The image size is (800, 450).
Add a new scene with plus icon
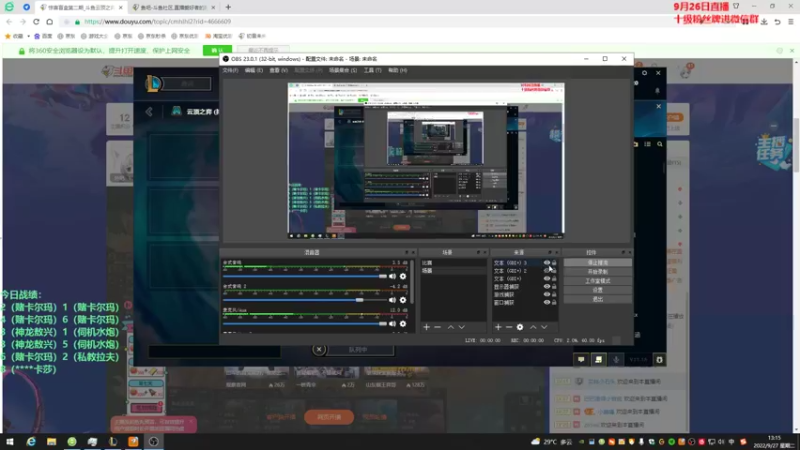[427, 327]
